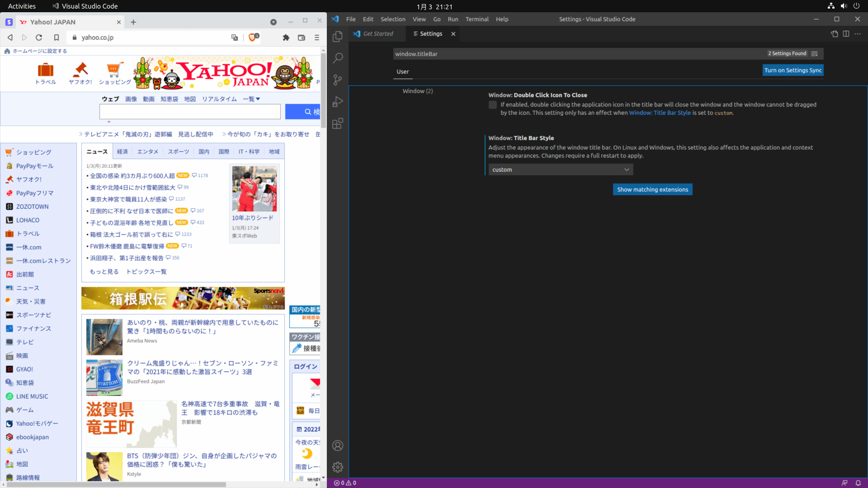Click the Title Bar Style link
Screen dimensions: 868x488
660,113
